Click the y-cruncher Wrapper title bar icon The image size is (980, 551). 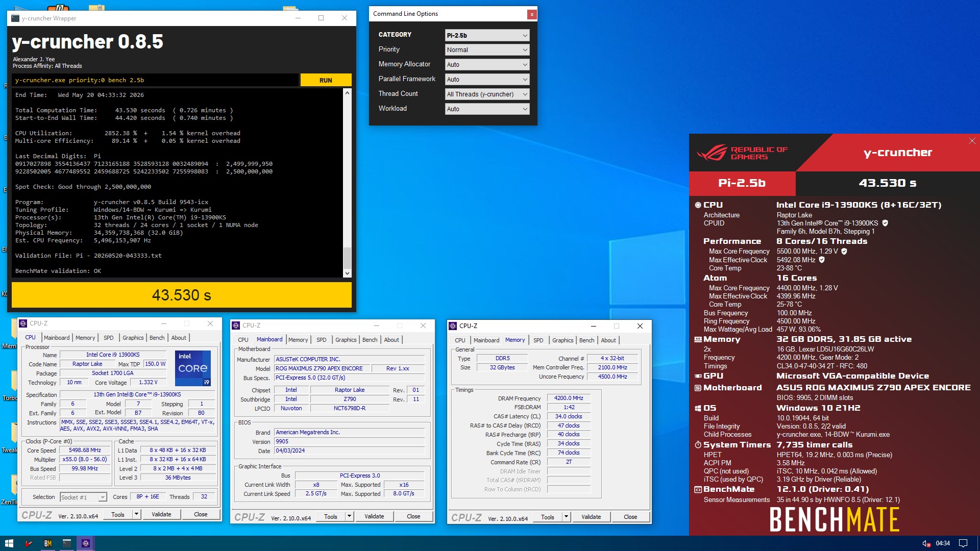point(15,18)
